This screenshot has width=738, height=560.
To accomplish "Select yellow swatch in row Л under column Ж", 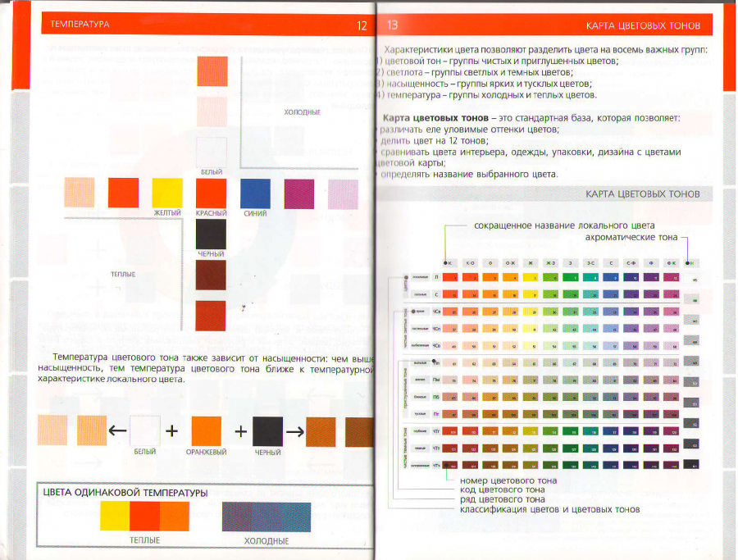I will 531,277.
